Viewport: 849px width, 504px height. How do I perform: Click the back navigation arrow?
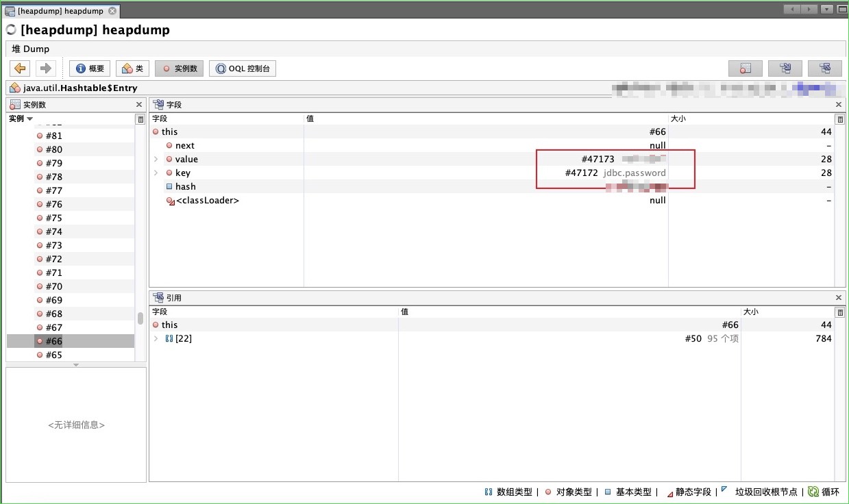pos(19,68)
